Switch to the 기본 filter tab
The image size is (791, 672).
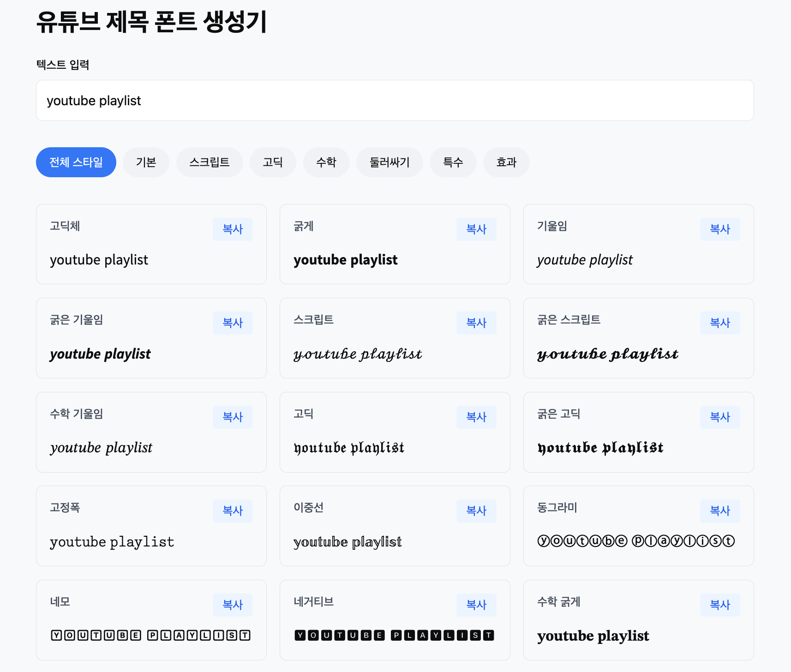point(146,162)
